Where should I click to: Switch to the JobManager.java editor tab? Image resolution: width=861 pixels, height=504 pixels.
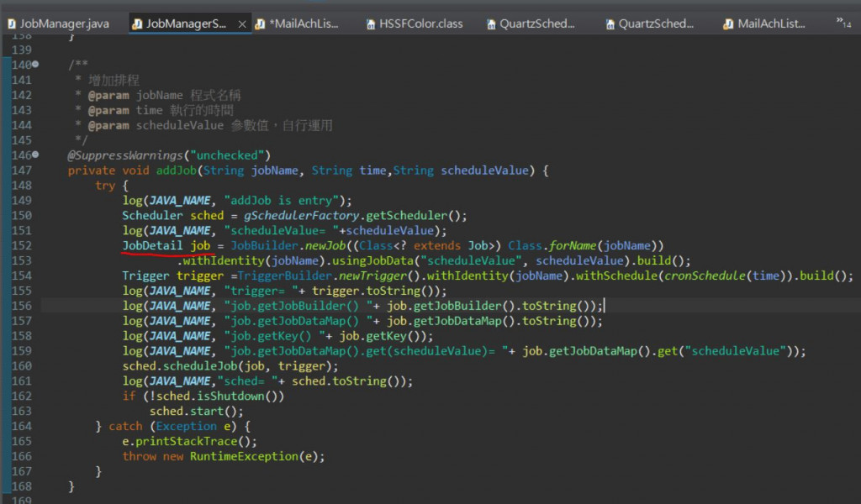tap(58, 24)
